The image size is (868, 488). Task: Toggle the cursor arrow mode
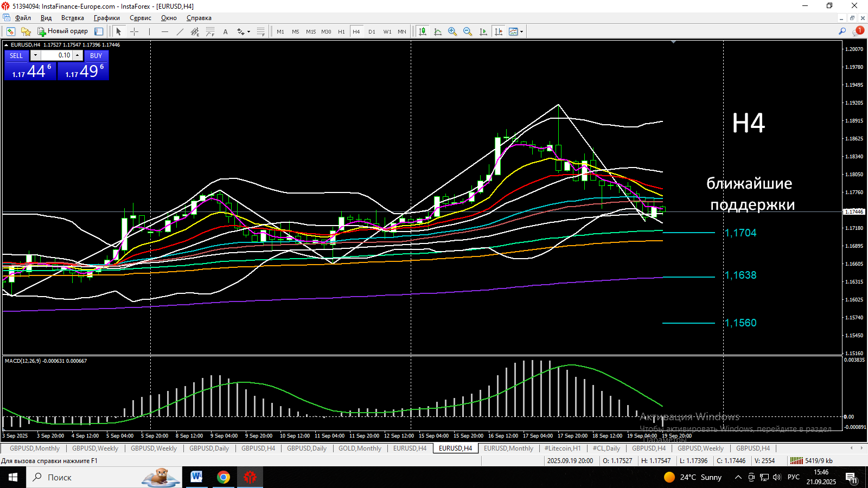pos(119,31)
